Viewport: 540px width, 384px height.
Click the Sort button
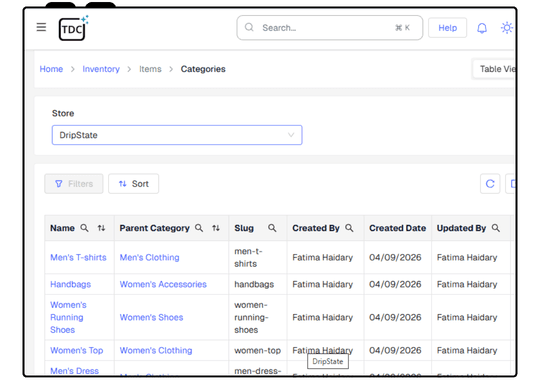pyautogui.click(x=133, y=184)
